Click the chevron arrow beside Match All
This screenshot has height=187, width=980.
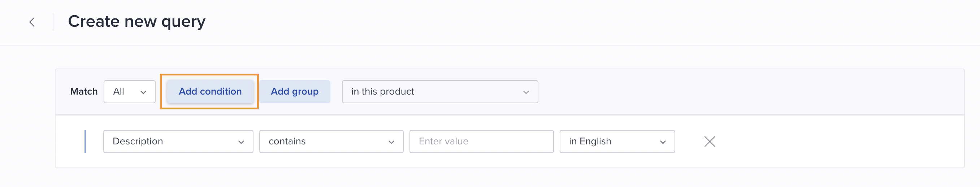(x=143, y=92)
